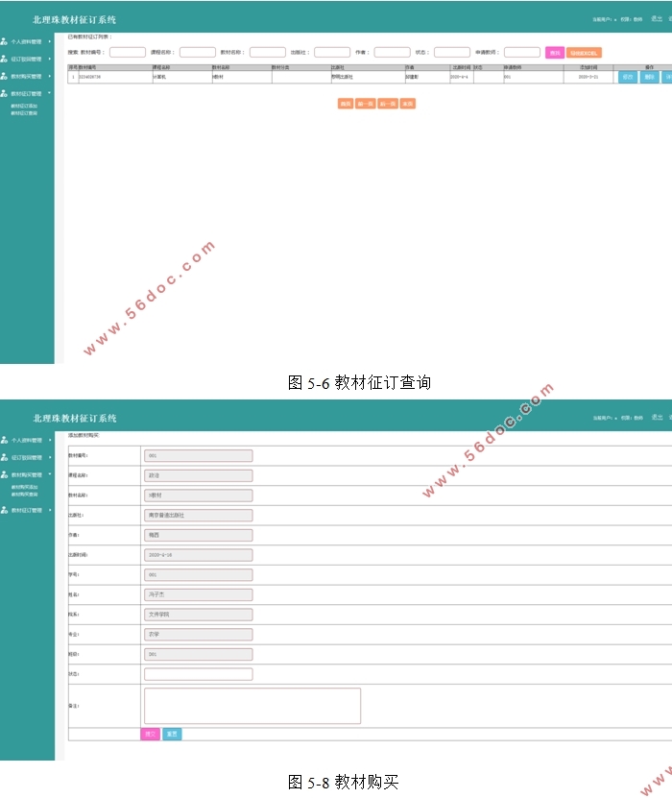Click 课程名称 field containing 政治
The image size is (672, 798).
tap(199, 475)
